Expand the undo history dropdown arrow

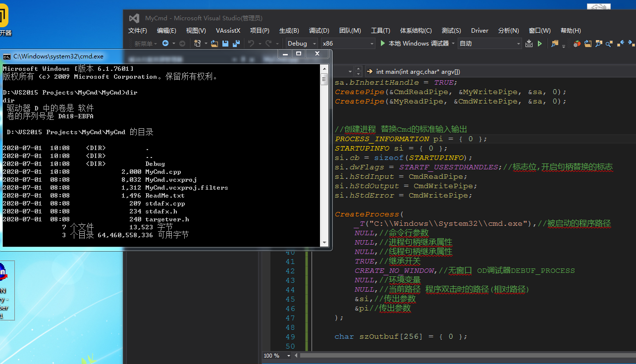[x=259, y=44]
